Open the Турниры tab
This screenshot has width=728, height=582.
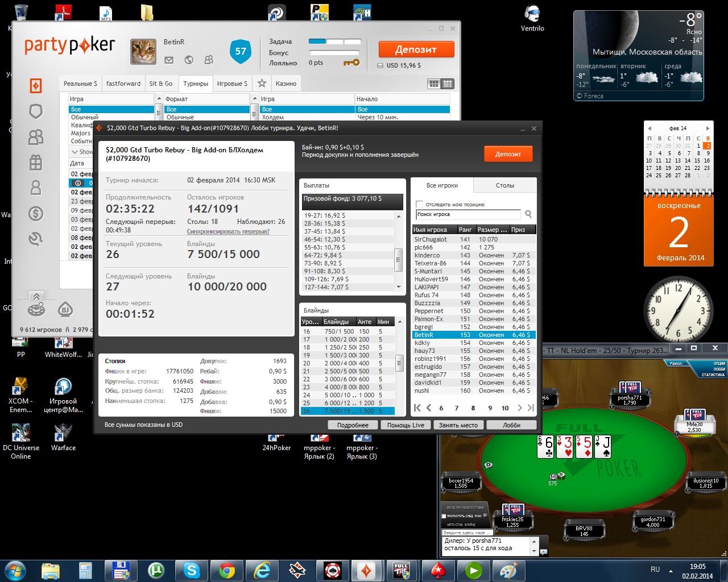point(196,84)
